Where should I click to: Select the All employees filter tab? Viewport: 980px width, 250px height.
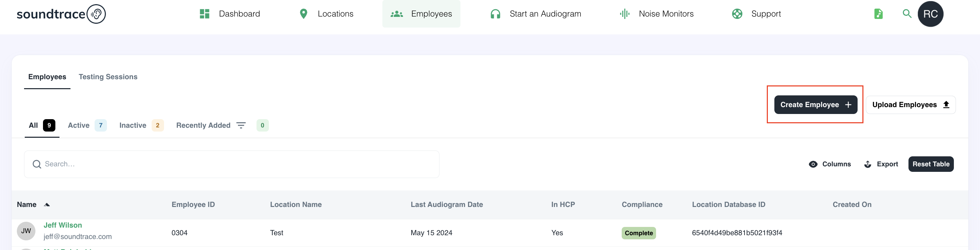coord(42,125)
